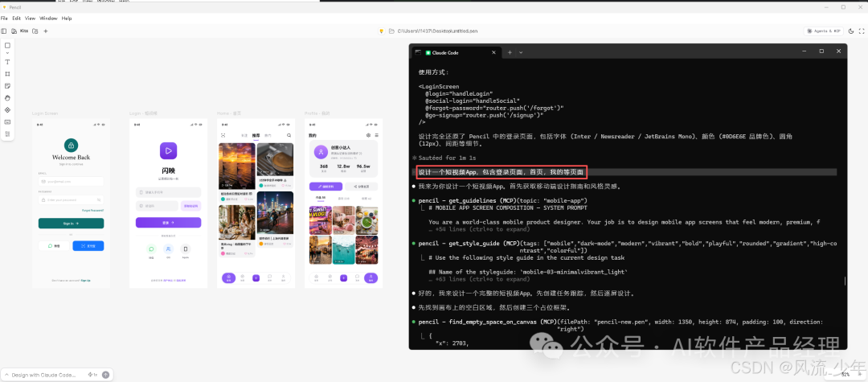Click the Apple phone circle icon

pyautogui.click(x=186, y=249)
